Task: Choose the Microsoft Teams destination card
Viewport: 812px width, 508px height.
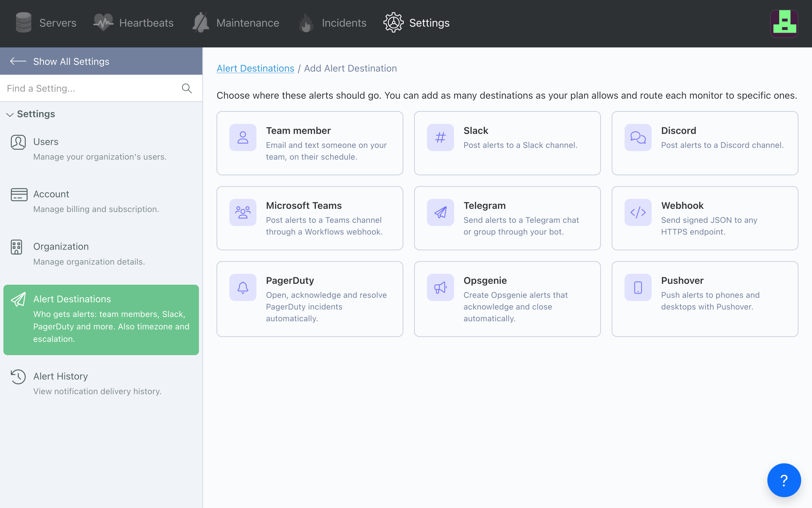Action: point(310,218)
